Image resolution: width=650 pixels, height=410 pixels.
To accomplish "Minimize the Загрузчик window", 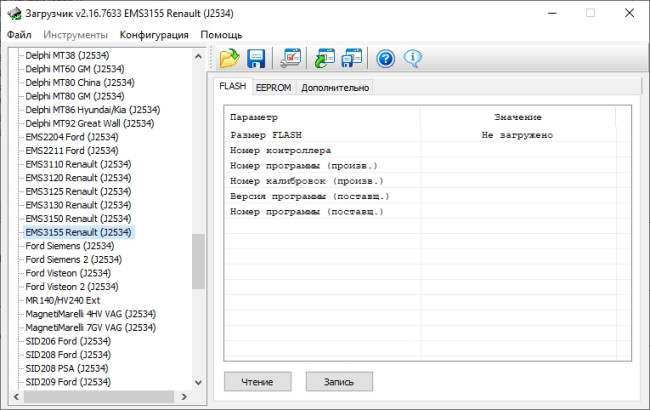I will [x=552, y=13].
